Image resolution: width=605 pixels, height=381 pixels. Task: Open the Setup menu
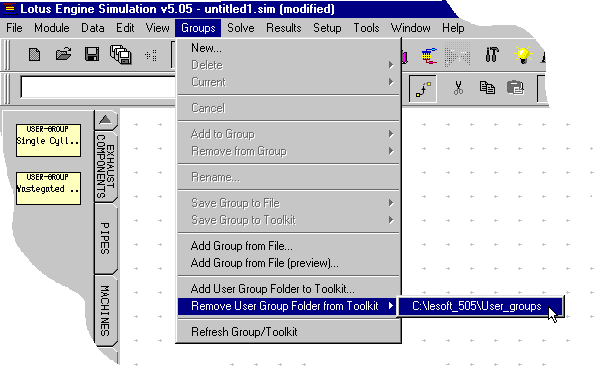click(x=327, y=28)
